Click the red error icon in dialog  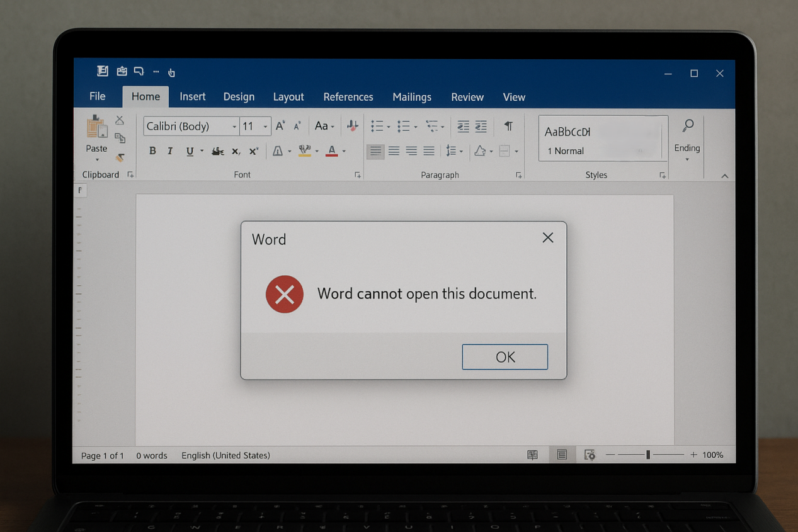pyautogui.click(x=285, y=294)
